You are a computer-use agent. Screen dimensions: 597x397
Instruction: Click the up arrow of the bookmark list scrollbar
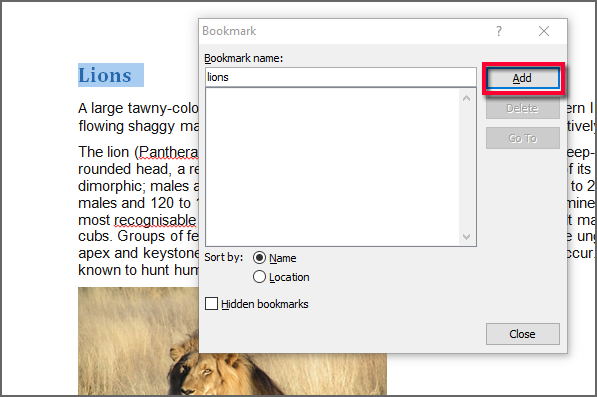point(466,98)
